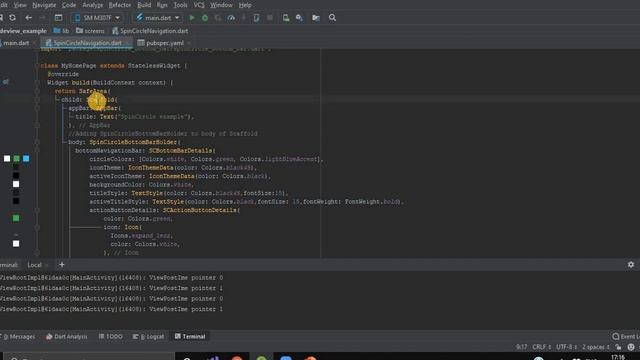
Task: Open the Event Log tool window
Action: coord(626,336)
